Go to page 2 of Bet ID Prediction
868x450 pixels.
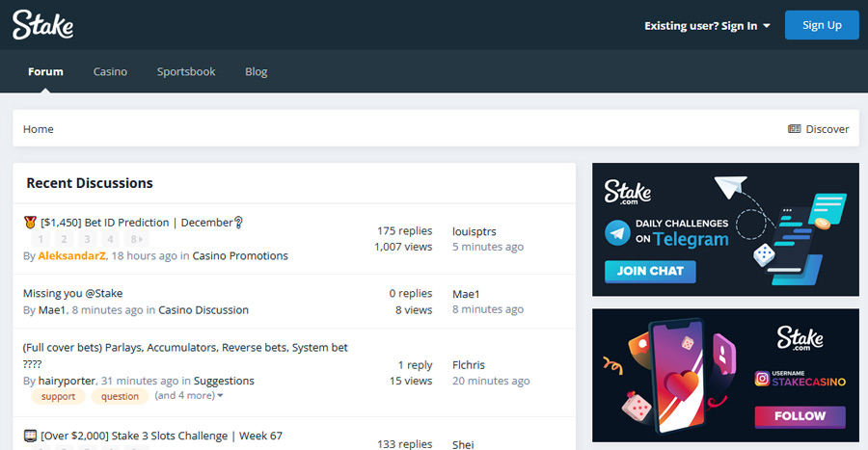point(64,239)
